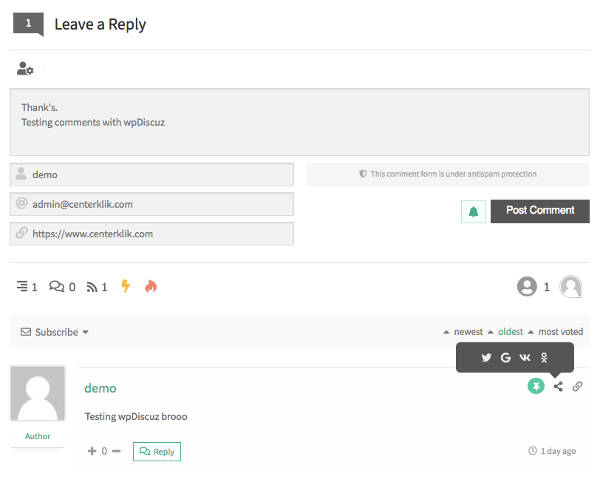
Task: Click demo's large avatar image
Action: click(38, 393)
